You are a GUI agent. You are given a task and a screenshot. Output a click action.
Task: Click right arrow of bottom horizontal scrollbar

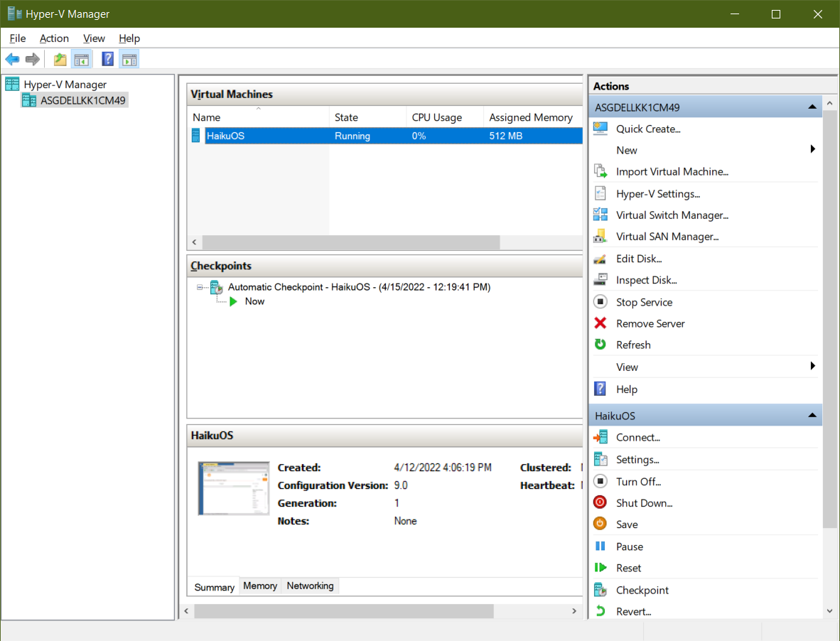click(x=574, y=611)
